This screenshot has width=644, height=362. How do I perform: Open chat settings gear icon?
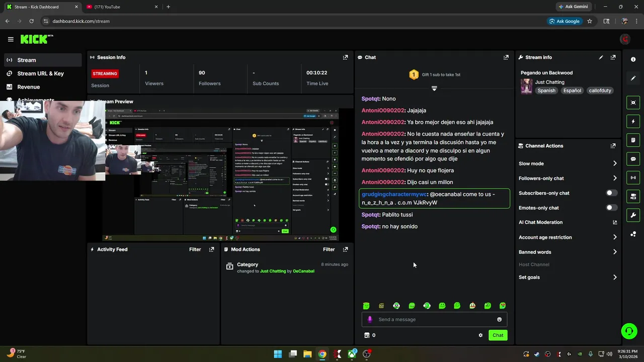[x=480, y=335]
